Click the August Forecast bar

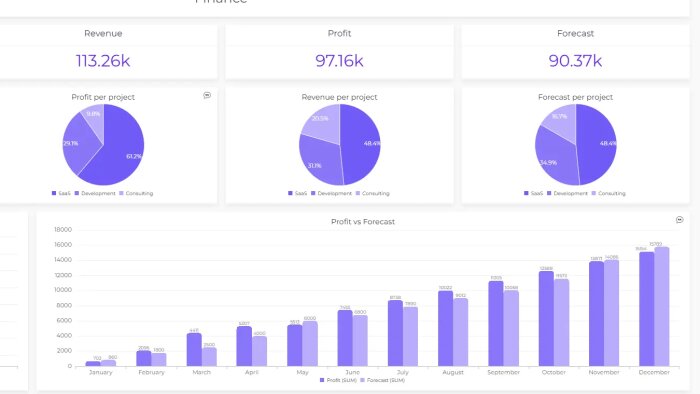[x=461, y=332]
